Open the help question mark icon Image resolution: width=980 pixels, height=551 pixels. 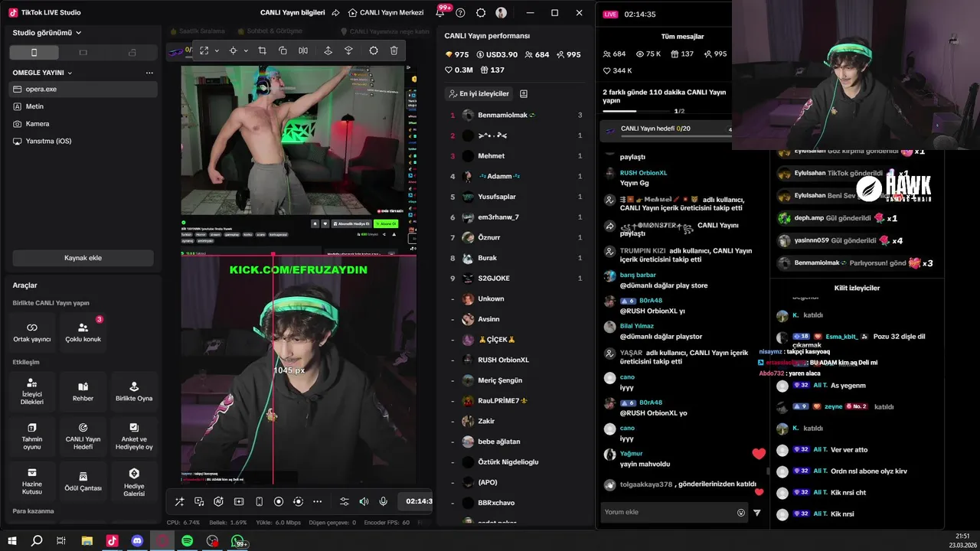(460, 12)
